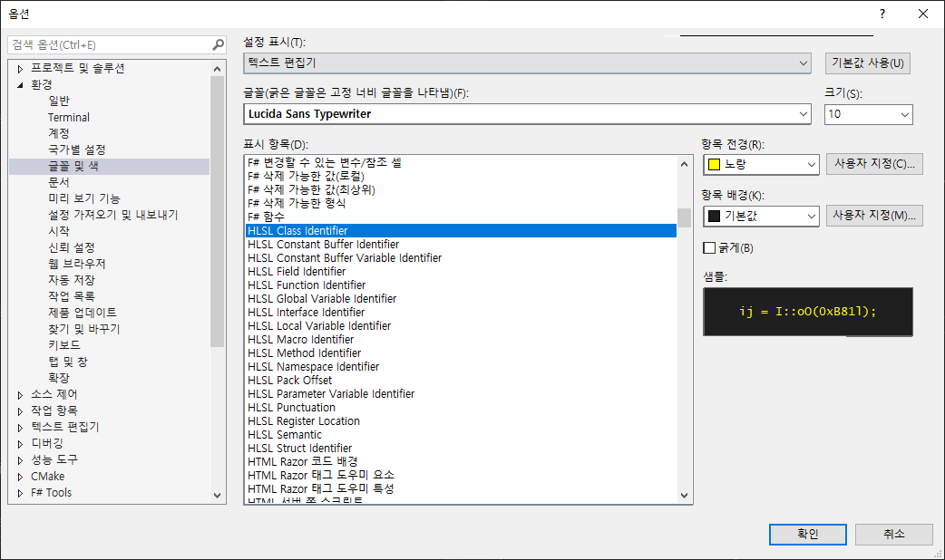
Task: Select the 국가별 설정 tree item
Action: [x=77, y=150]
